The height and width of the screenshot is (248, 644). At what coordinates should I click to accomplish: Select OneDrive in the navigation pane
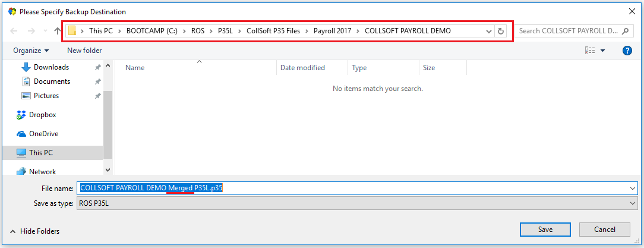(43, 134)
